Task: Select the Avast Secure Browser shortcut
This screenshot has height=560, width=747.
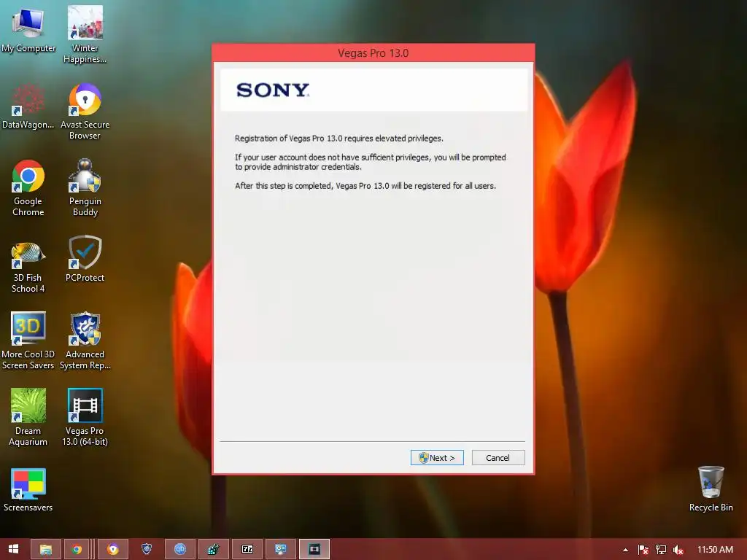Action: tap(85, 112)
